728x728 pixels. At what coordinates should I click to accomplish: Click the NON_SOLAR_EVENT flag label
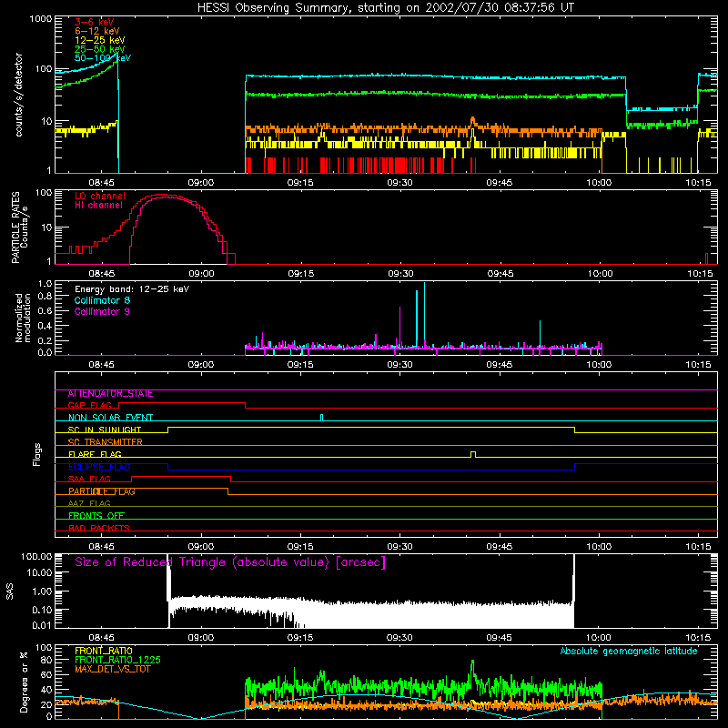coord(110,418)
